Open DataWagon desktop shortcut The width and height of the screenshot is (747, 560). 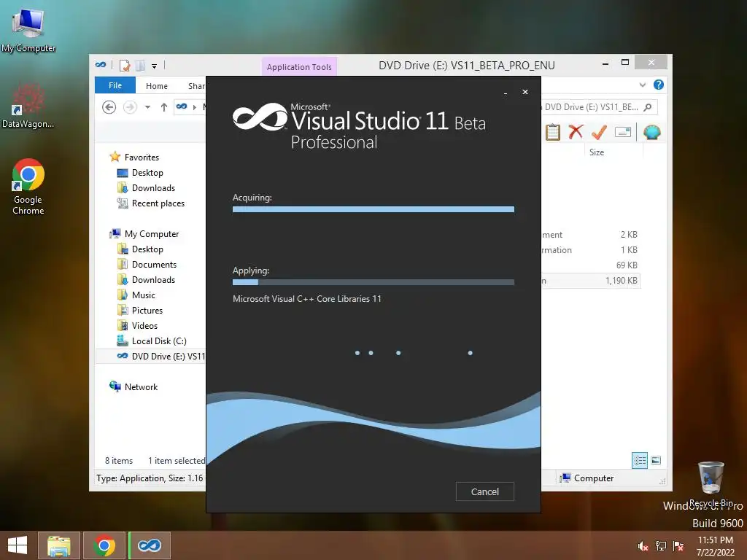coord(28,106)
